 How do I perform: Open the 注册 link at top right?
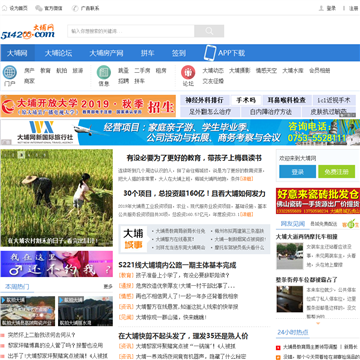pos(353,8)
